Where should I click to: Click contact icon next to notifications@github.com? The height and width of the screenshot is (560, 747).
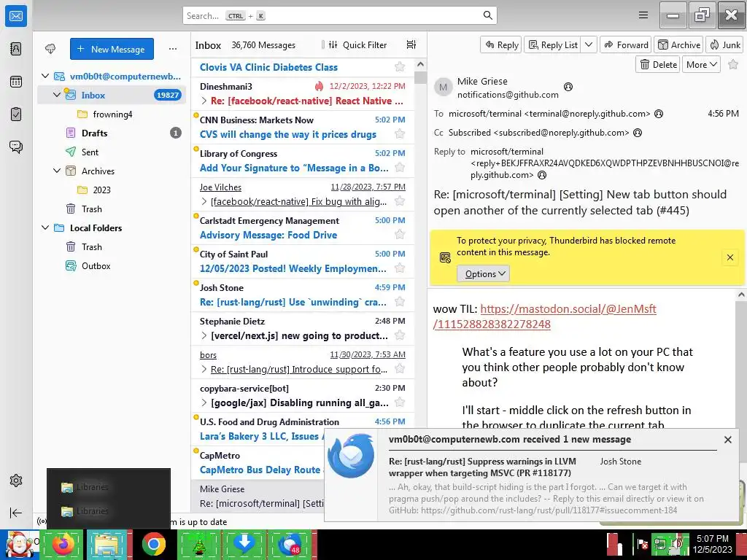pyautogui.click(x=568, y=87)
